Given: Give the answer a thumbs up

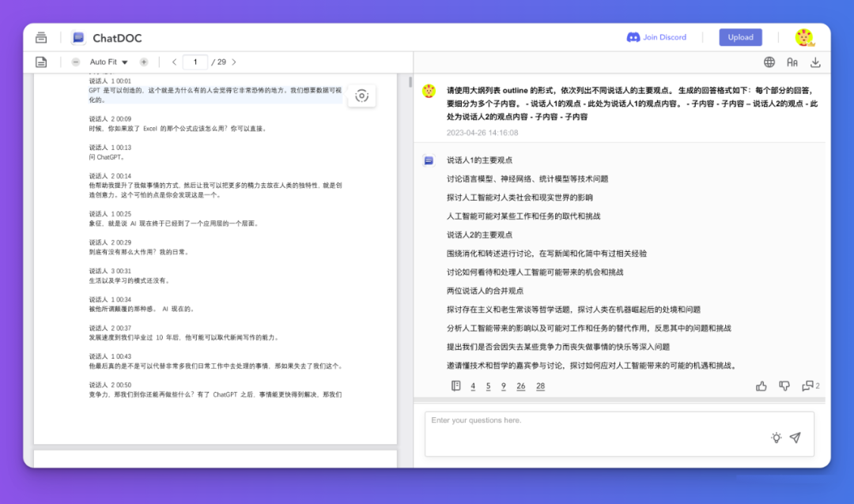Looking at the screenshot, I should tap(761, 386).
